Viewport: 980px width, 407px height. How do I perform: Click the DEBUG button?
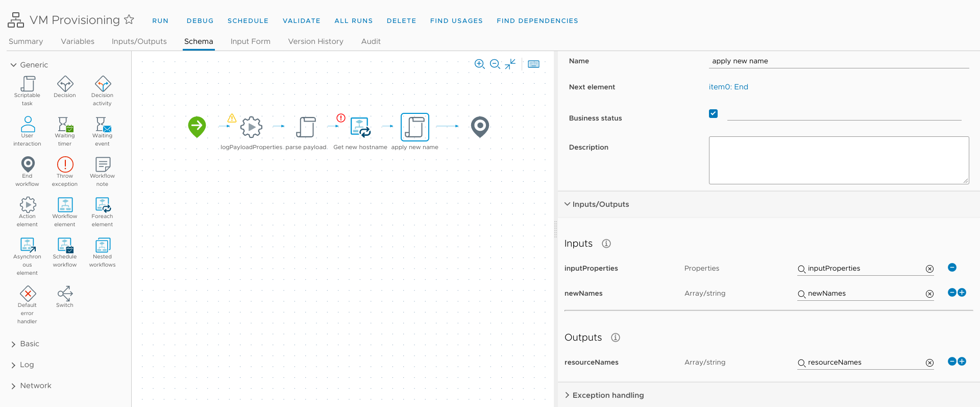tap(200, 21)
